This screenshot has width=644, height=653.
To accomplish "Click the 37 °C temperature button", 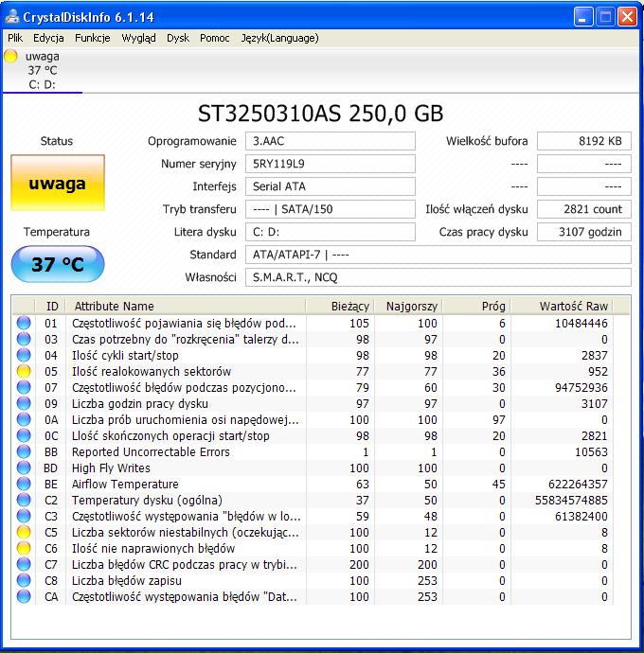I will click(x=58, y=264).
